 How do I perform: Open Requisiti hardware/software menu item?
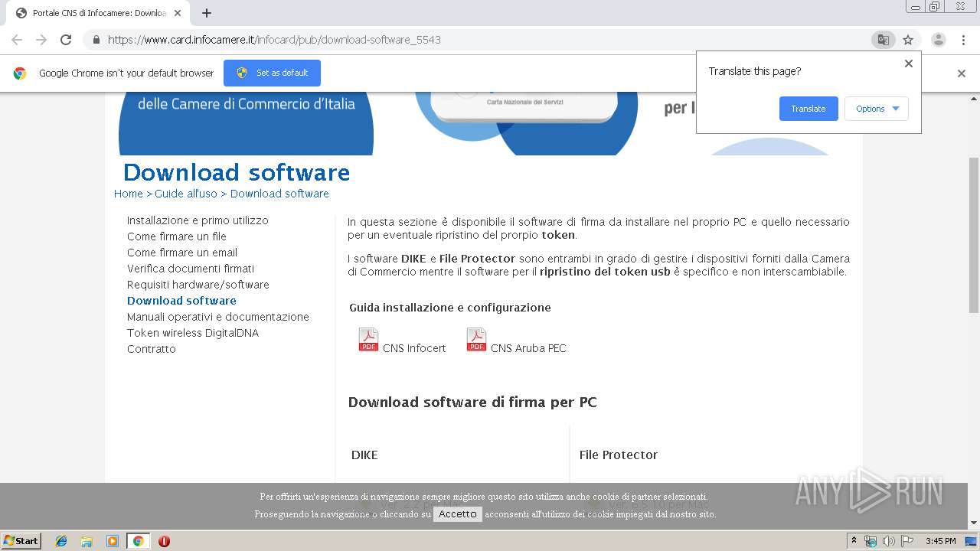(x=198, y=285)
